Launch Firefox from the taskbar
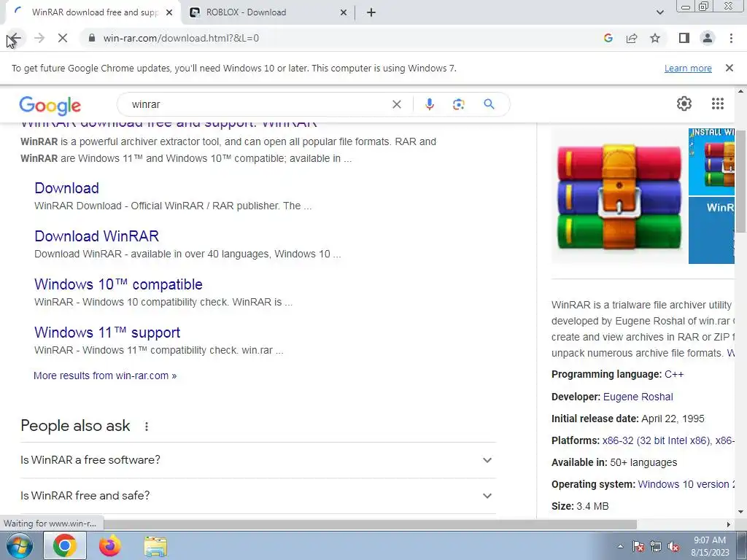 coord(110,545)
